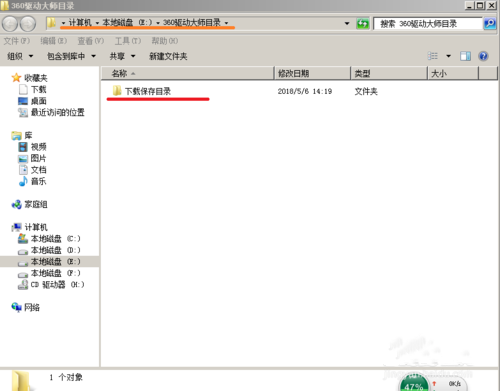
Task: Select the 下载保存目录 folder name
Action: coord(148,91)
